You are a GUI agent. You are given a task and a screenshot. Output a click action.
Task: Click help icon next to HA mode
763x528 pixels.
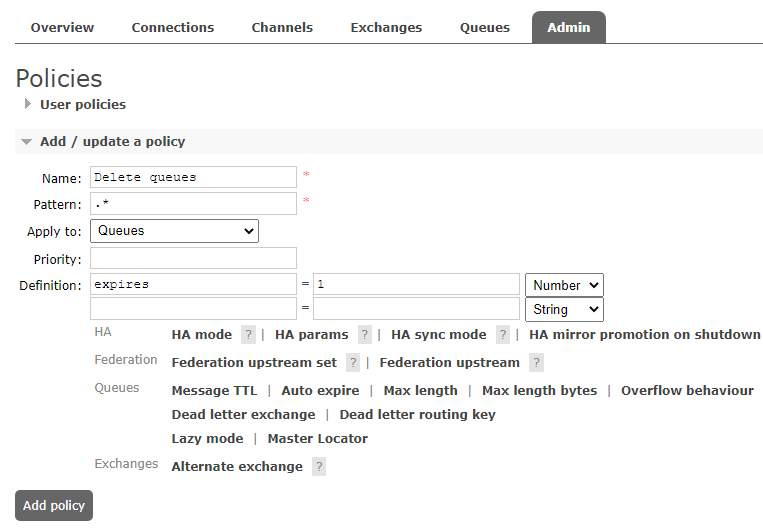pyautogui.click(x=248, y=335)
